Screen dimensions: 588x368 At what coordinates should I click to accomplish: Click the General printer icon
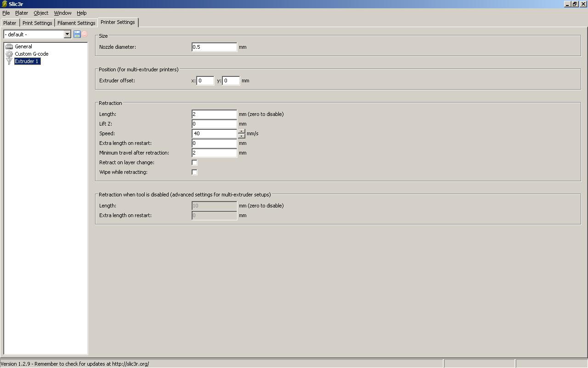(x=9, y=46)
